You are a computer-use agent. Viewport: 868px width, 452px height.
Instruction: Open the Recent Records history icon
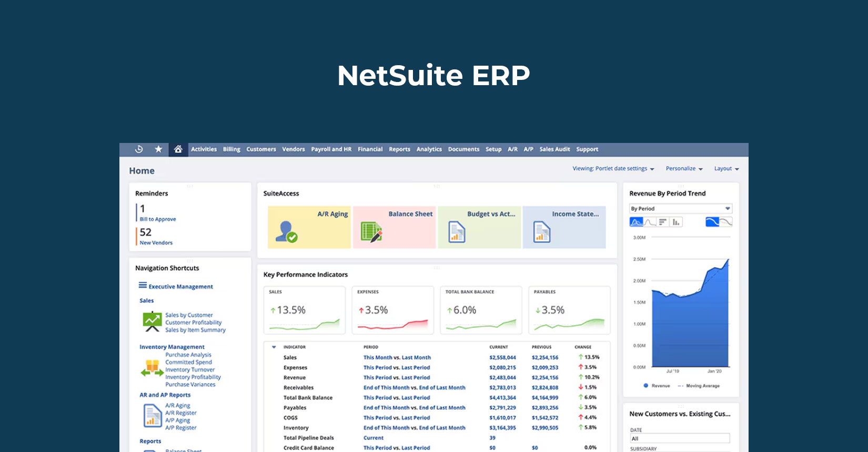[139, 149]
